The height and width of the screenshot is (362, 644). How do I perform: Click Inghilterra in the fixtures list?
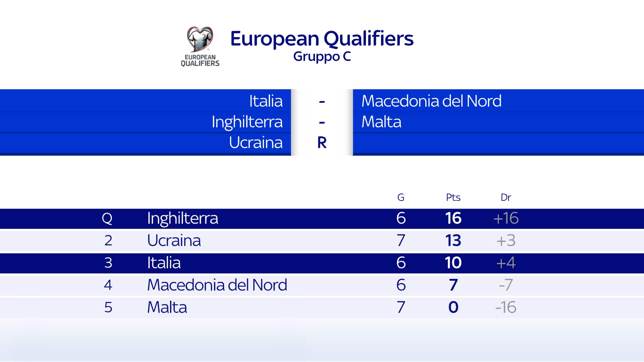[247, 122]
